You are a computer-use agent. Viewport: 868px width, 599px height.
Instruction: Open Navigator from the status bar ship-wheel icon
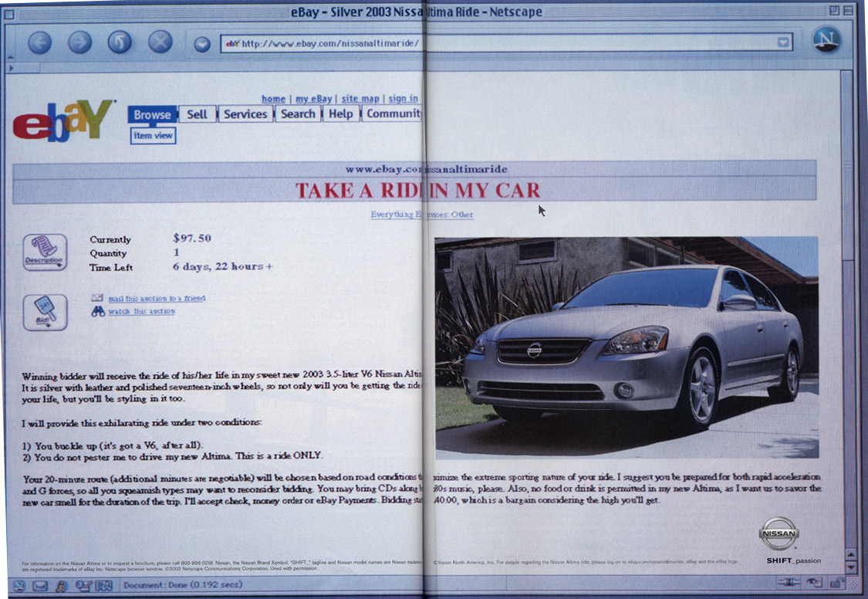(x=19, y=586)
